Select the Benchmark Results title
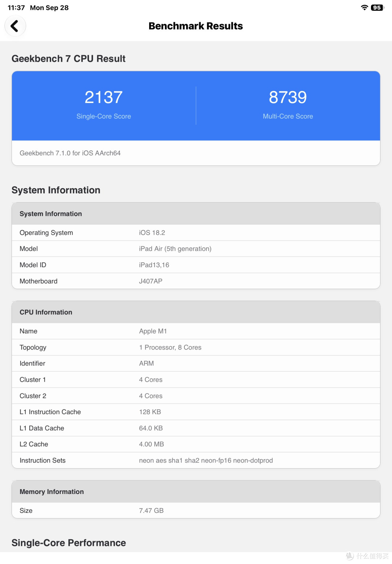 point(196,26)
